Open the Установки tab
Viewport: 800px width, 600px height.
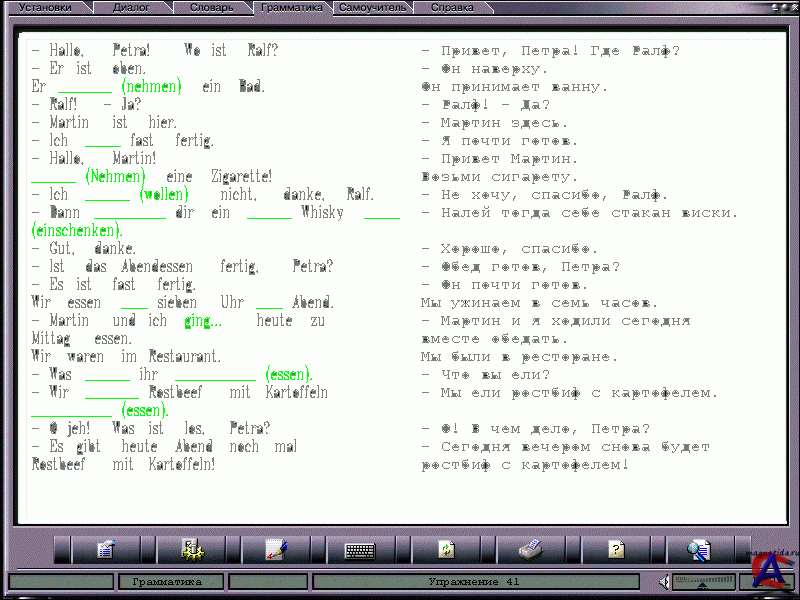pos(45,7)
